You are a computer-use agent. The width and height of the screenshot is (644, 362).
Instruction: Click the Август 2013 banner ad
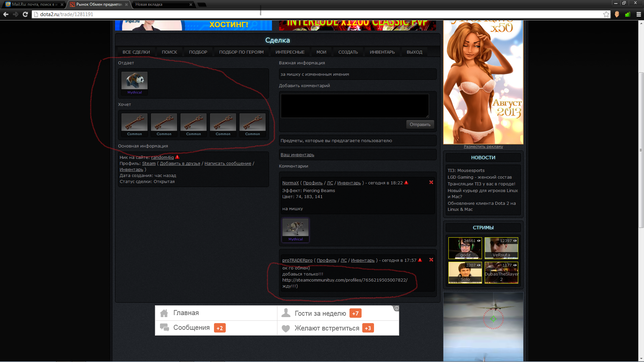coord(483,82)
